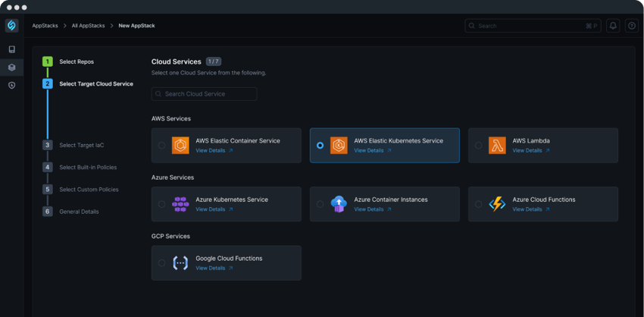Select the Google Cloud Functions radio button
Image resolution: width=644 pixels, height=317 pixels.
162,263
